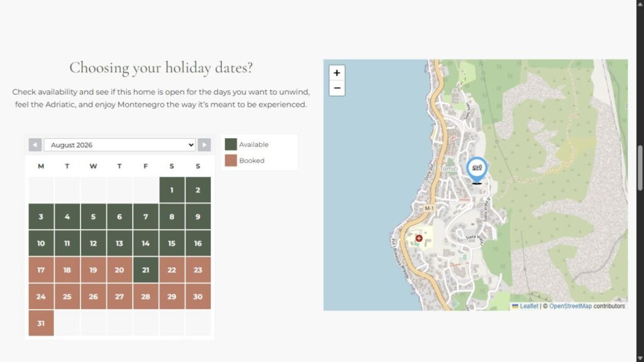The height and width of the screenshot is (362, 644).
Task: Select August 5 on the calendar
Action: pos(93,217)
